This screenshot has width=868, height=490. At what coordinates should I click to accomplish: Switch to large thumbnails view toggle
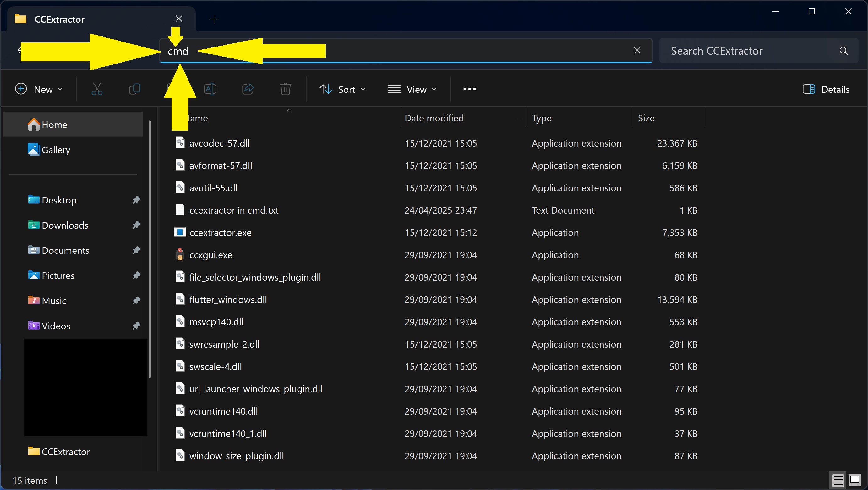[854, 480]
